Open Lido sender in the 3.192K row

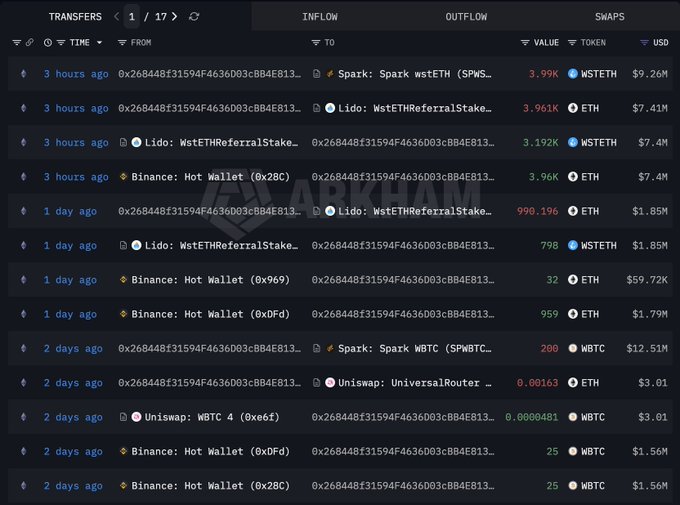point(221,142)
